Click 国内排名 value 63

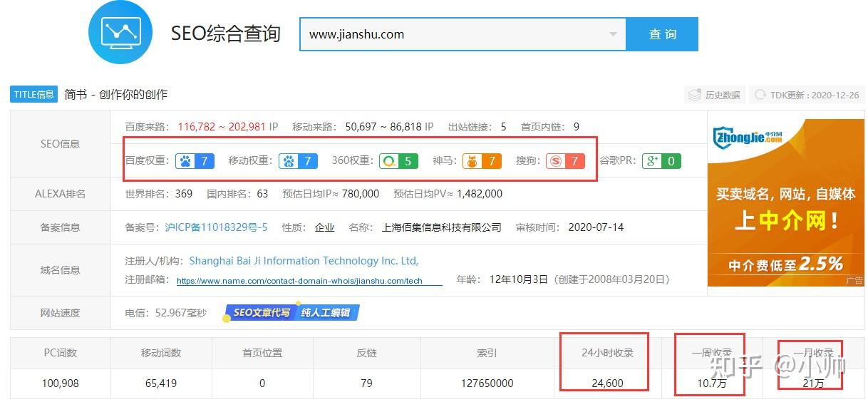262,193
